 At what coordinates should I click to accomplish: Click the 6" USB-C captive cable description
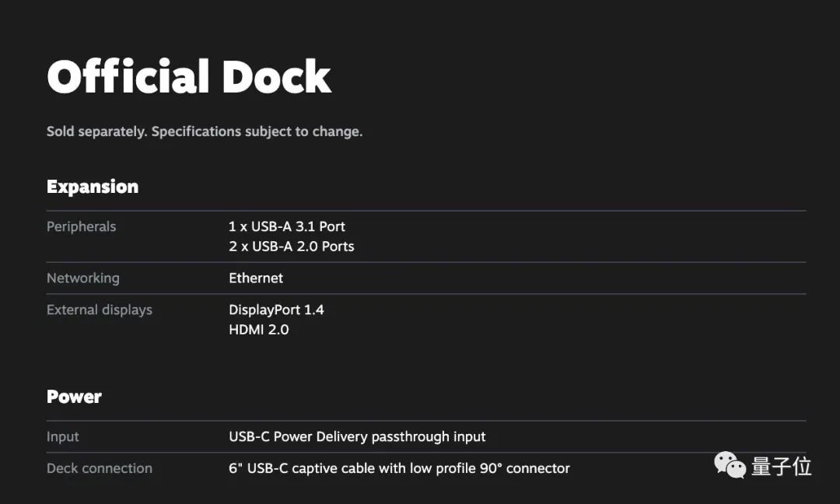tap(399, 468)
